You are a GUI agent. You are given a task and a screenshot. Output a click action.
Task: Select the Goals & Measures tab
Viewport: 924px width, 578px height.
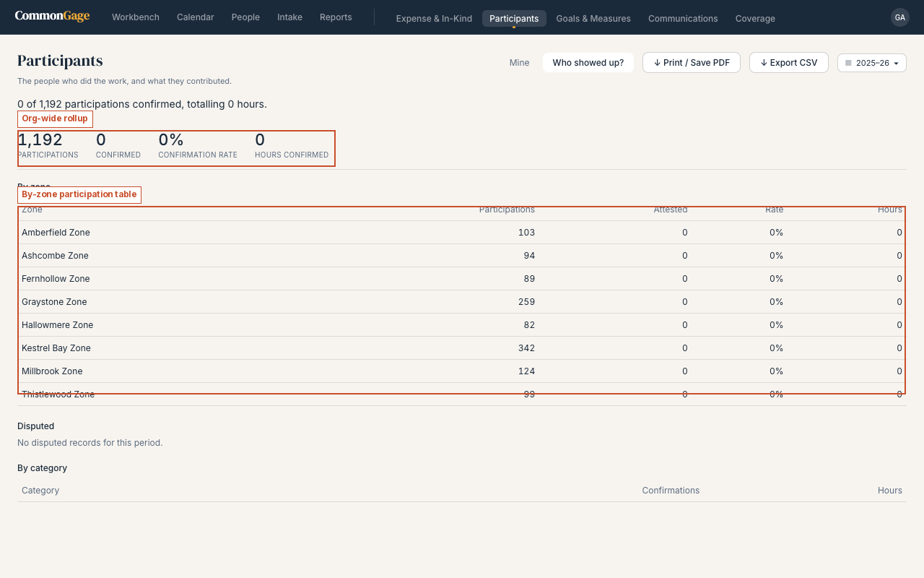click(593, 19)
